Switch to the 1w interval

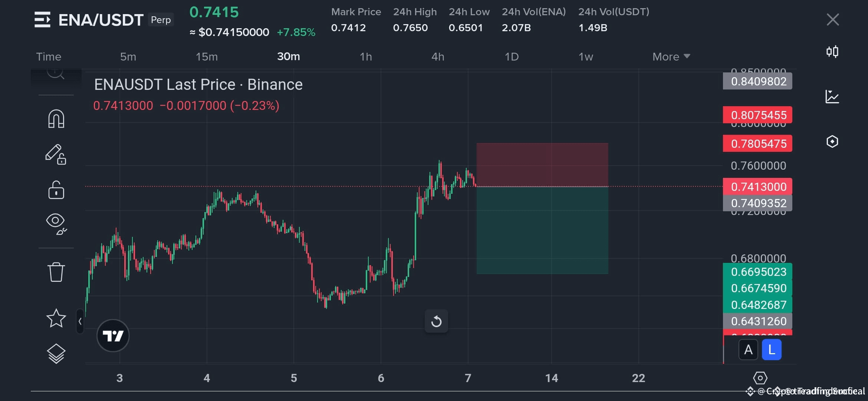pyautogui.click(x=586, y=57)
